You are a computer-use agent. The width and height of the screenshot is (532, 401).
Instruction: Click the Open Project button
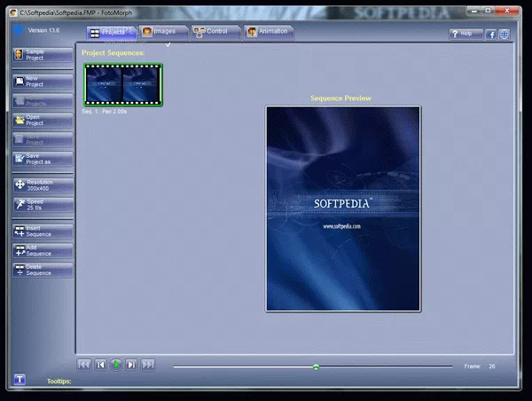42,120
